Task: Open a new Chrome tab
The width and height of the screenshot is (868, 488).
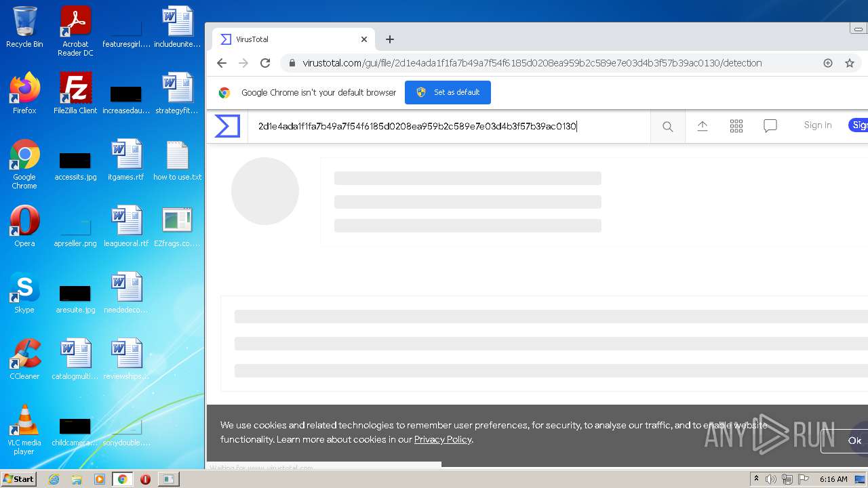Action: [x=390, y=39]
